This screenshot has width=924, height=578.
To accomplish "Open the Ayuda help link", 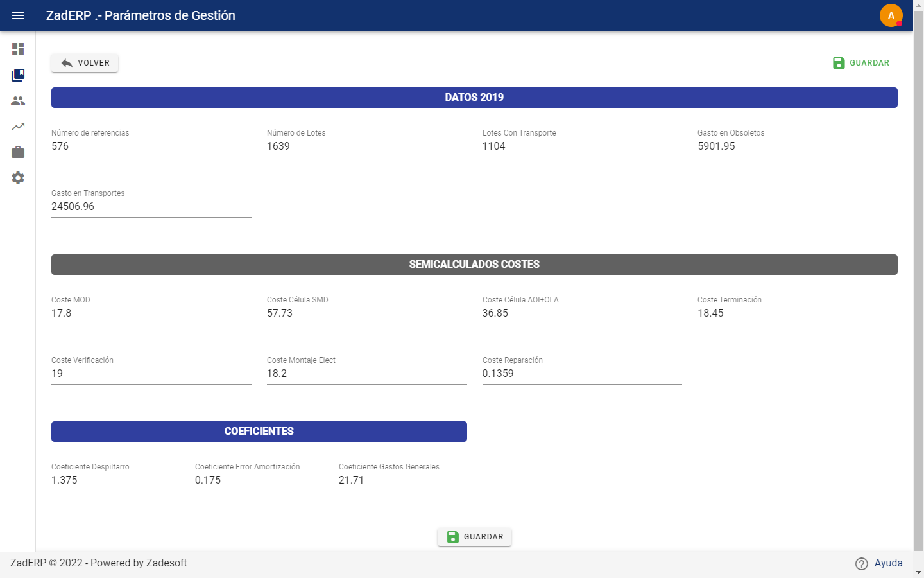I will coord(888,563).
